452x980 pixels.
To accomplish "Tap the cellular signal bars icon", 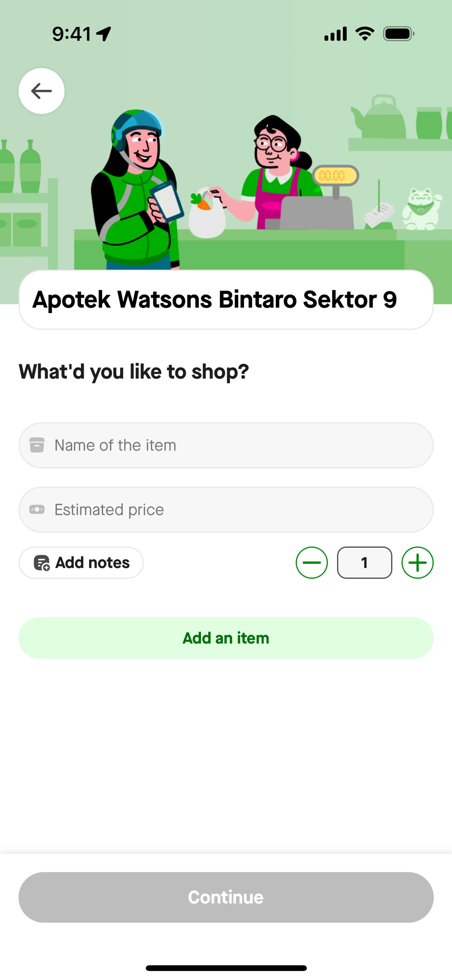I will pyautogui.click(x=335, y=34).
